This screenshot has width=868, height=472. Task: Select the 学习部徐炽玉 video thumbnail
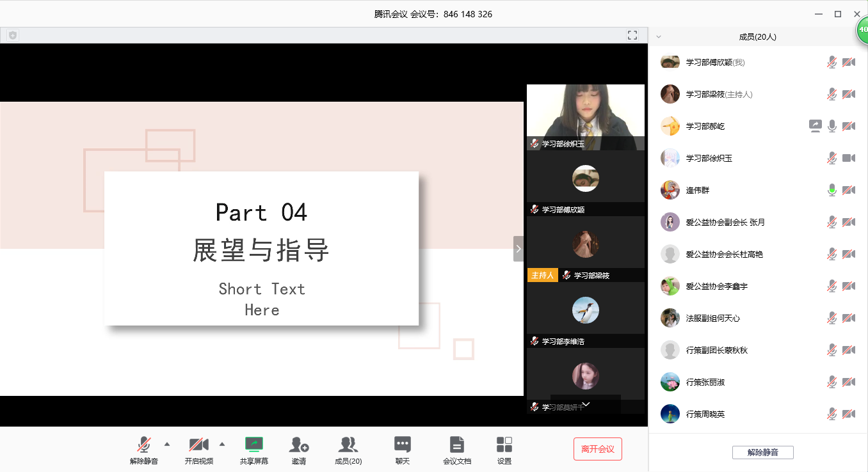[x=585, y=116]
